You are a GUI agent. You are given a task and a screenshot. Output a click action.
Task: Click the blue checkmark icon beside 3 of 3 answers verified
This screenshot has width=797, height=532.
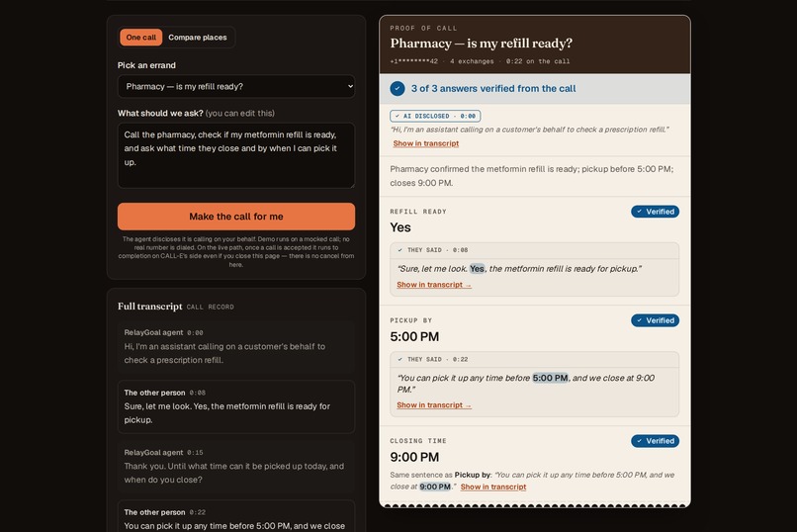pyautogui.click(x=398, y=88)
